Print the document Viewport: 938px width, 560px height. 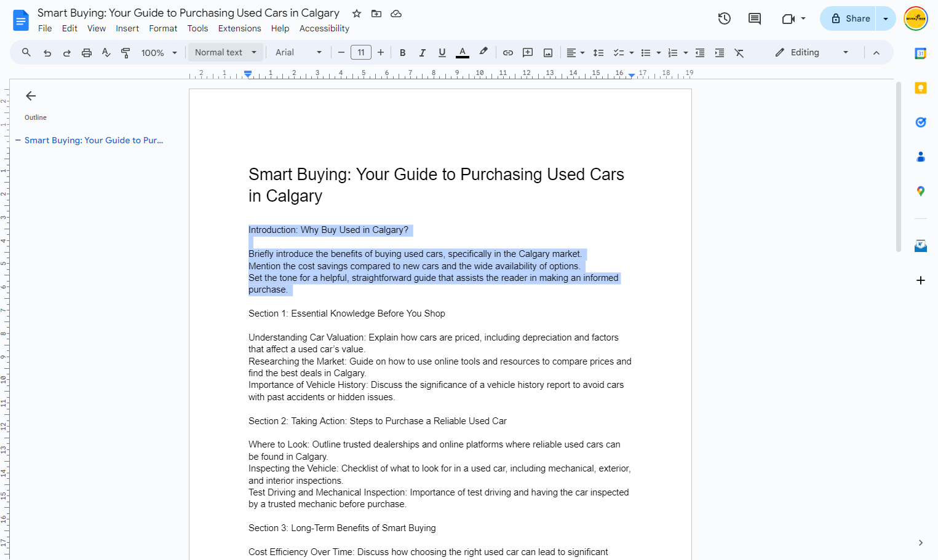(x=87, y=53)
